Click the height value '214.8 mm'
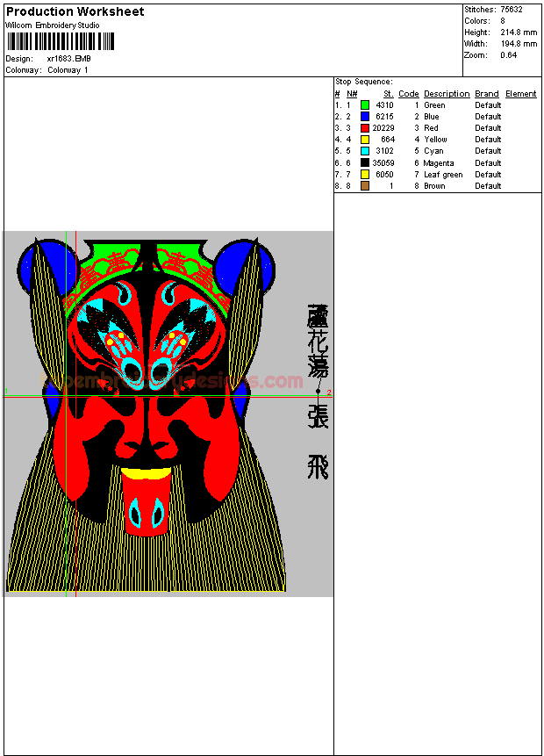Image resolution: width=544 pixels, height=756 pixels. (519, 32)
